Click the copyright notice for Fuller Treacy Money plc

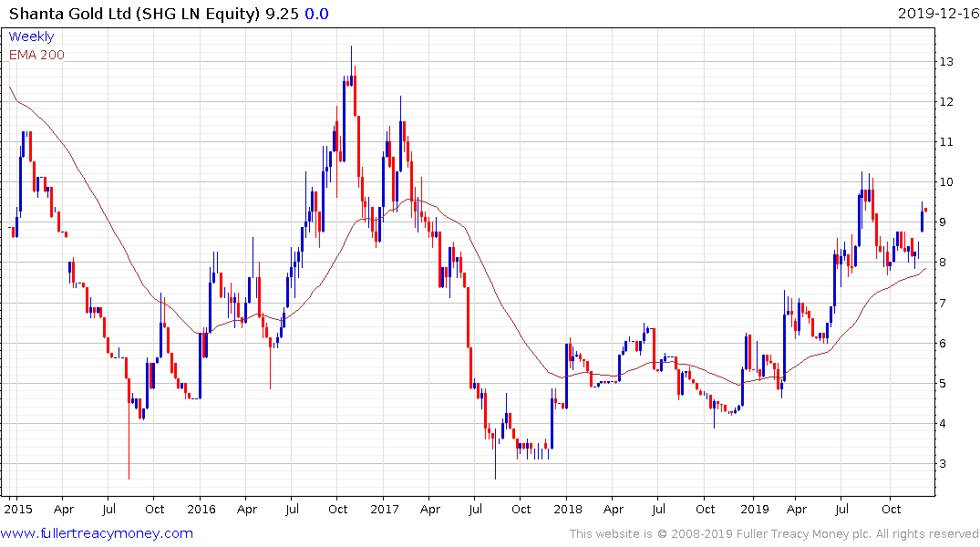(774, 534)
